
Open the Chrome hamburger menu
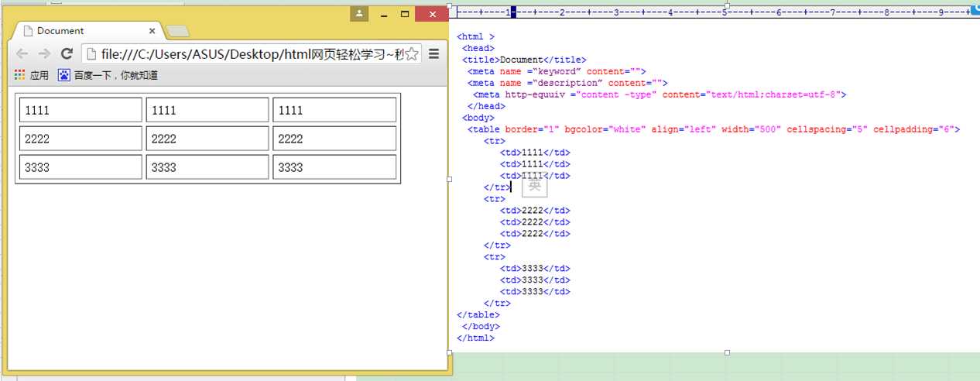tap(433, 53)
